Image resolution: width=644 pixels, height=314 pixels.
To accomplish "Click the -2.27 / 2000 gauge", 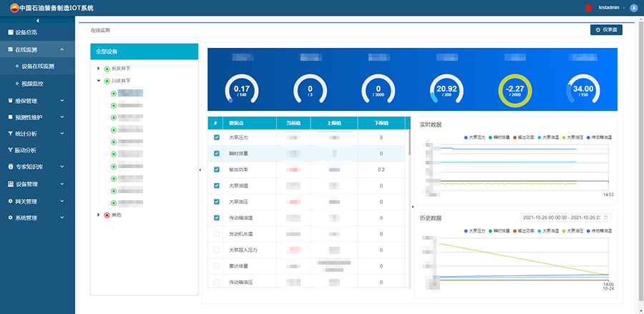I will 515,91.
